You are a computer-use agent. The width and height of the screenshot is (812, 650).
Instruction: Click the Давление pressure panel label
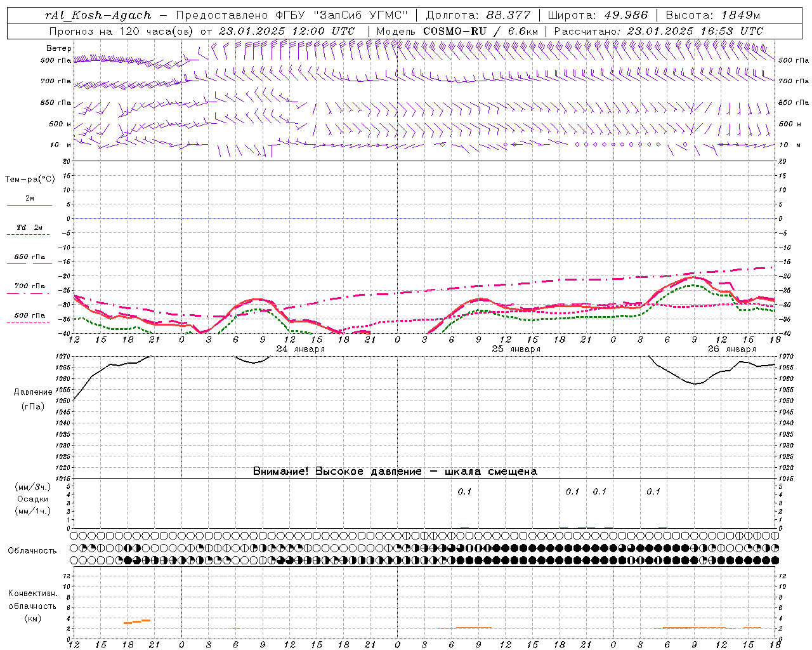33,392
